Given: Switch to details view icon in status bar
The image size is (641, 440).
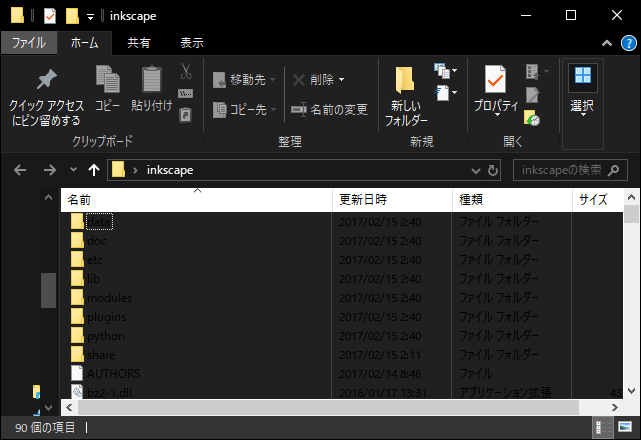Looking at the screenshot, I should tap(602, 427).
